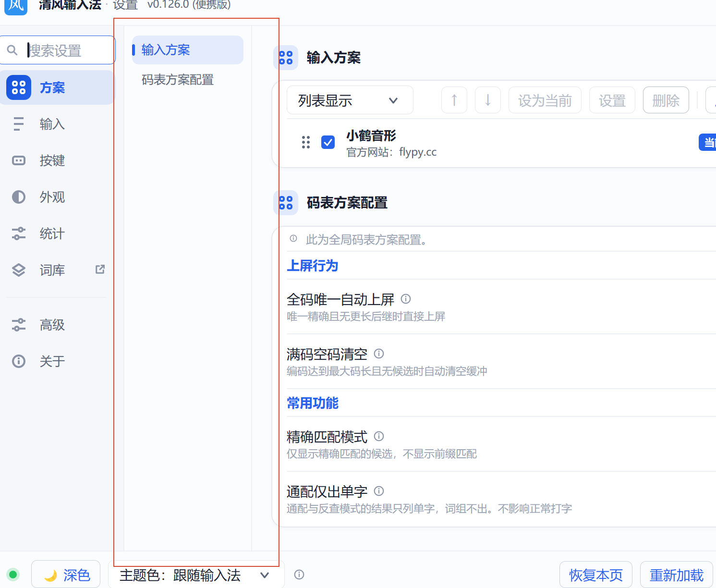Focus the 搜索设置 search field

[58, 50]
